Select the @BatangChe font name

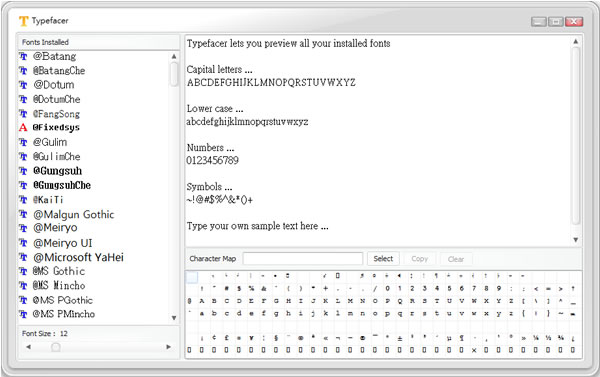point(59,71)
